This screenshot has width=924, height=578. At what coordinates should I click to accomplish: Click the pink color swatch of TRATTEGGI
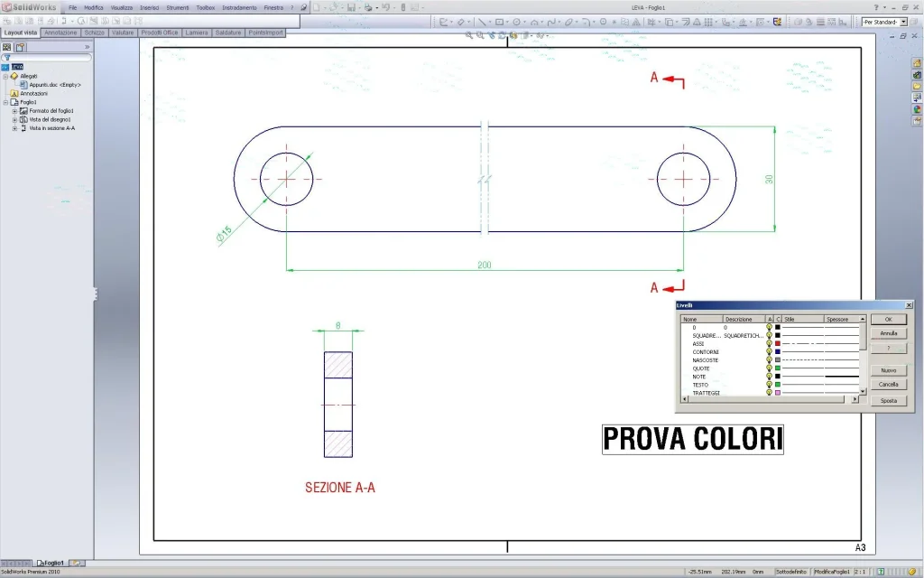(x=778, y=393)
